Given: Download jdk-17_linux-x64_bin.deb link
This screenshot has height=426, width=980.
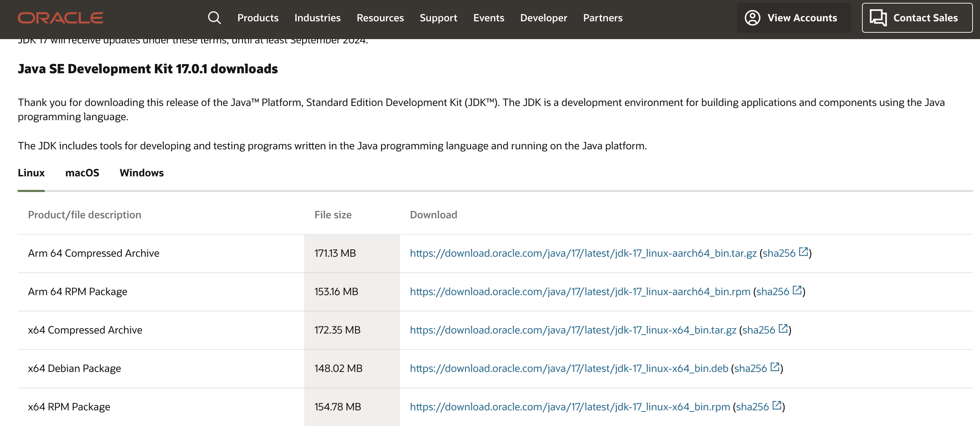Looking at the screenshot, I should (x=569, y=368).
